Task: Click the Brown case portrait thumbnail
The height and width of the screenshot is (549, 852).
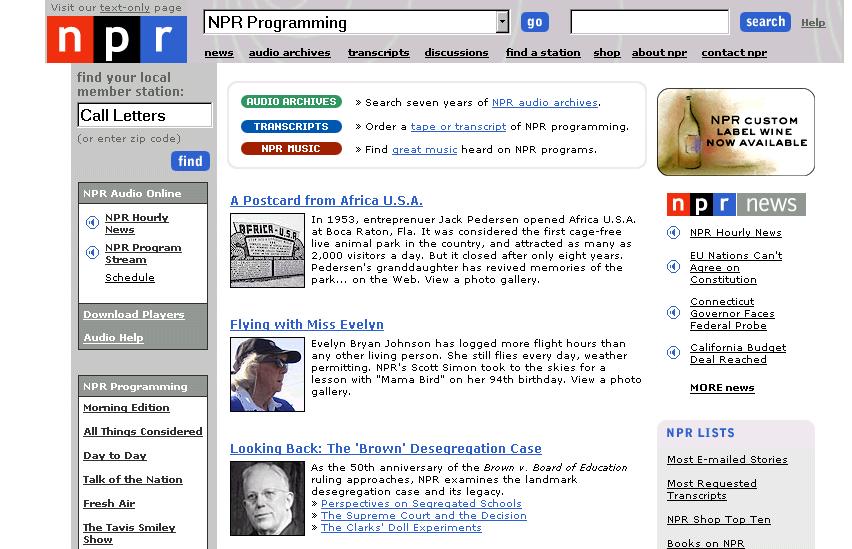Action: pyautogui.click(x=267, y=498)
